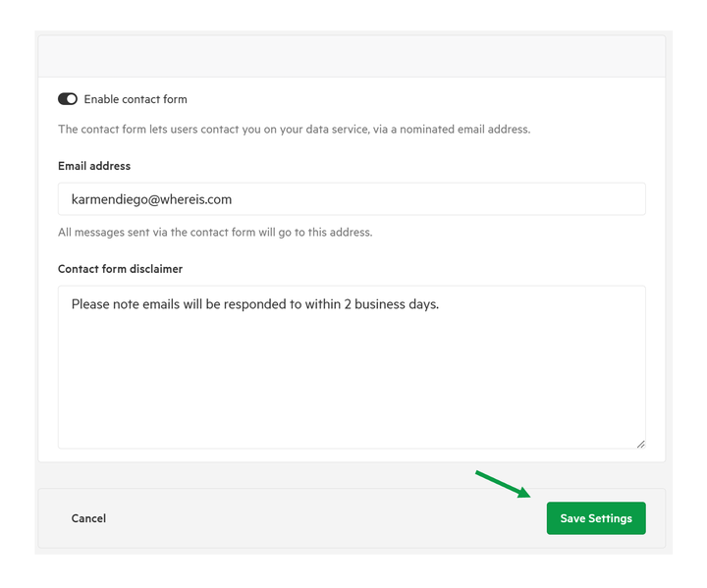
Task: Click the dark track of the contact form toggle
Action: (62, 99)
